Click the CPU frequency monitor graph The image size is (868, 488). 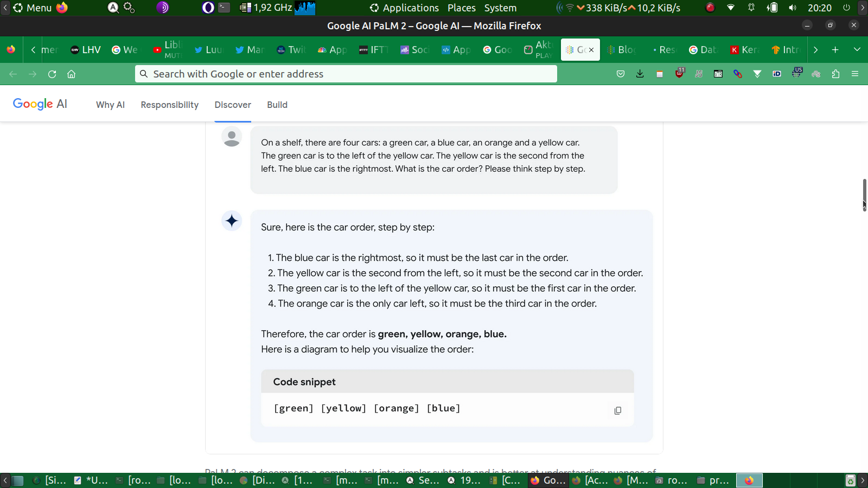(x=305, y=8)
